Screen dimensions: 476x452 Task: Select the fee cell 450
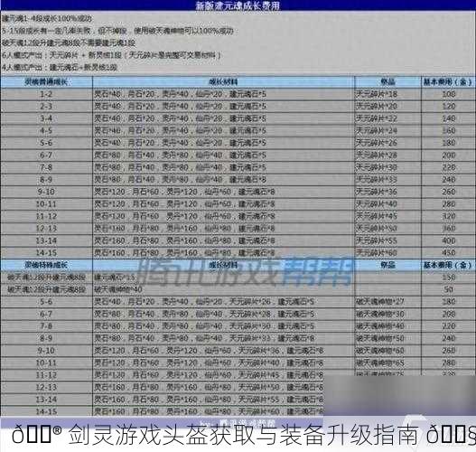click(x=449, y=253)
